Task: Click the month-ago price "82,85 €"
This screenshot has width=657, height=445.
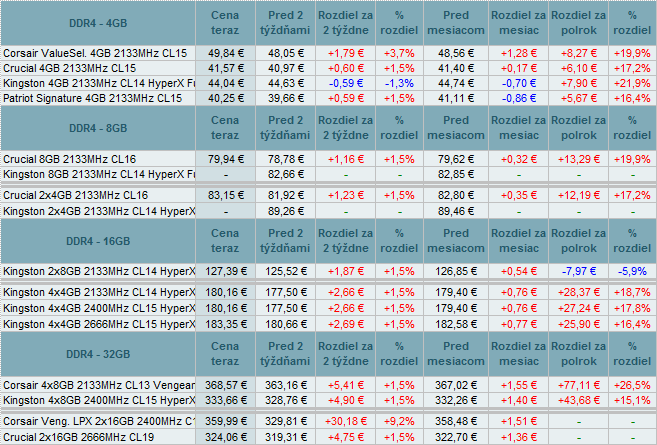Action: click(x=456, y=174)
